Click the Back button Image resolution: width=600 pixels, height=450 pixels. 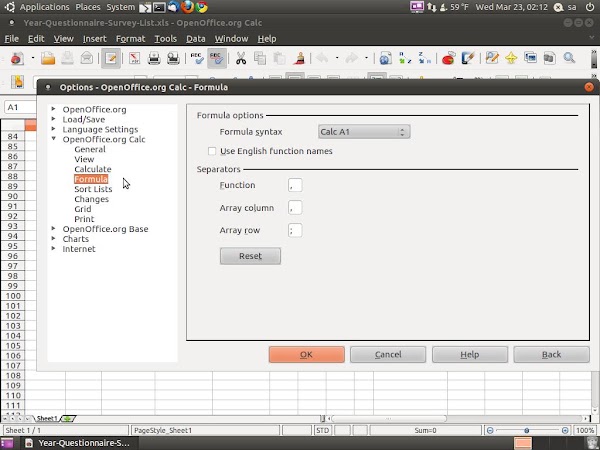point(551,355)
